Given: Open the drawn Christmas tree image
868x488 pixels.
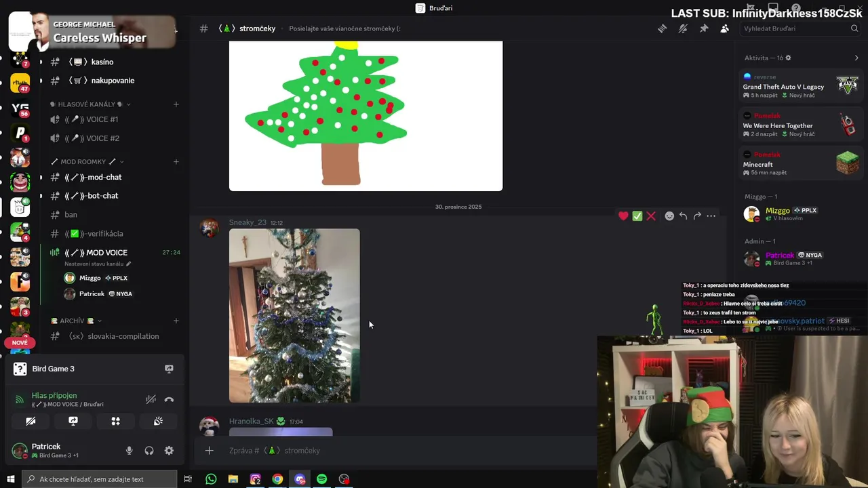Looking at the screenshot, I should tap(366, 116).
